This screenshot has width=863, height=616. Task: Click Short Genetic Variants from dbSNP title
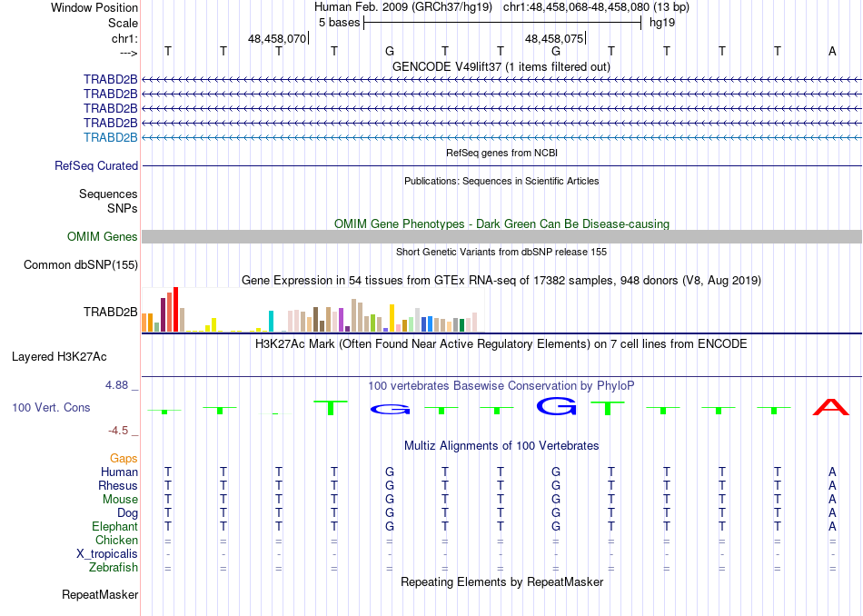click(x=501, y=252)
